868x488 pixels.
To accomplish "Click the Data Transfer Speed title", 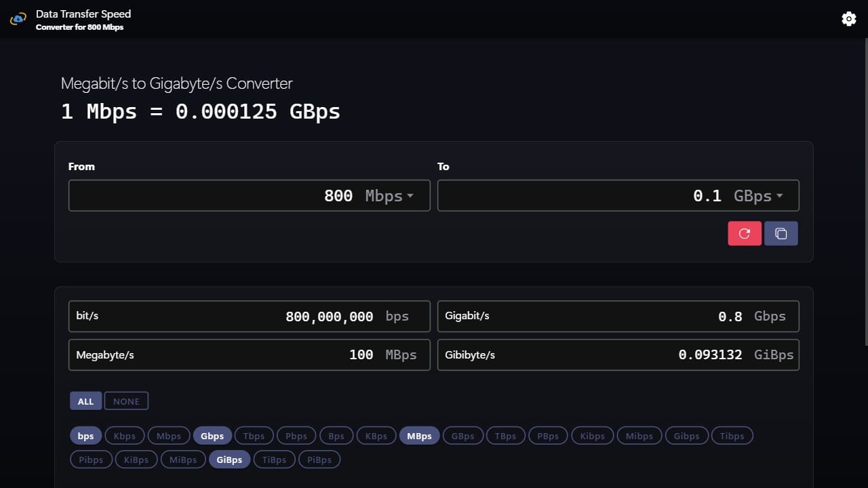I will point(83,14).
